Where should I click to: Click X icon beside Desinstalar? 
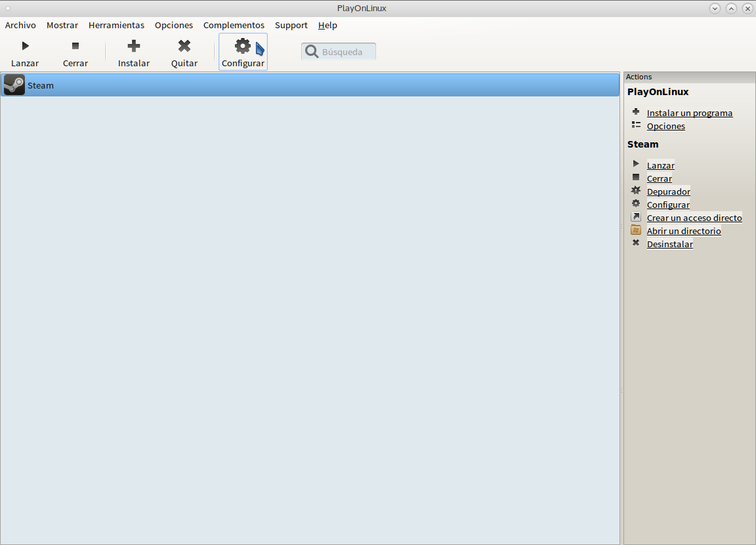pos(636,243)
